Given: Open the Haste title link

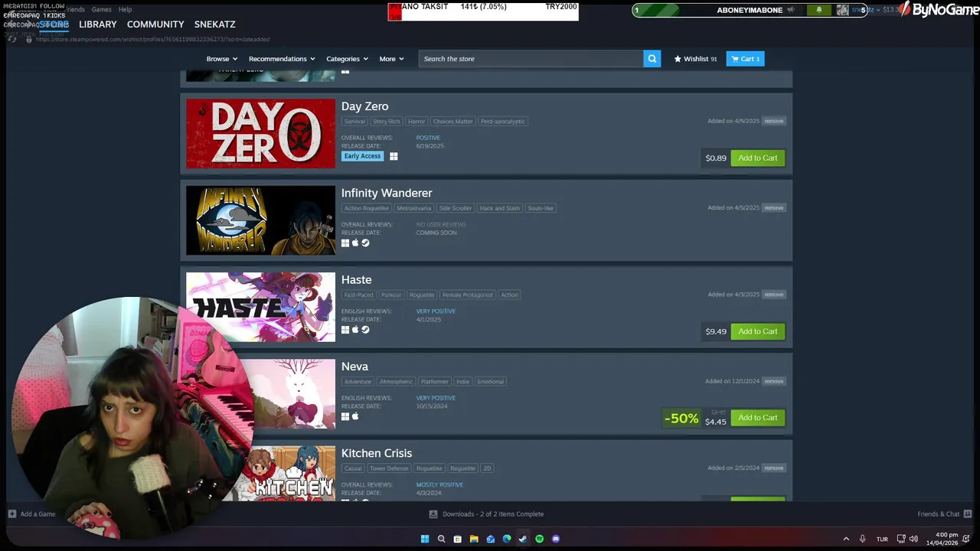Looking at the screenshot, I should [x=356, y=280].
